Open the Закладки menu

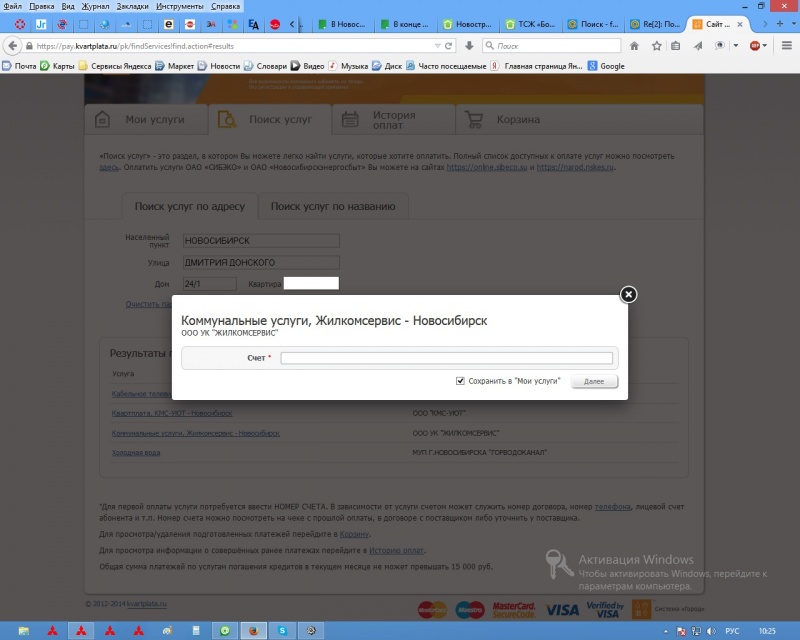tap(132, 6)
